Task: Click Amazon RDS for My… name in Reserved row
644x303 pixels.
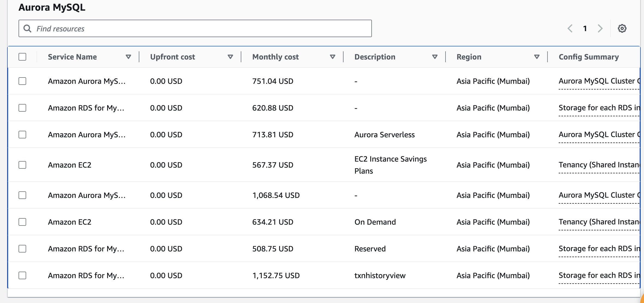Action: (x=86, y=249)
